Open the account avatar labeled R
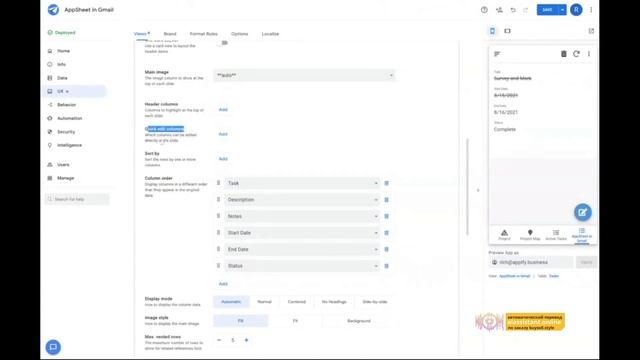 [x=576, y=10]
